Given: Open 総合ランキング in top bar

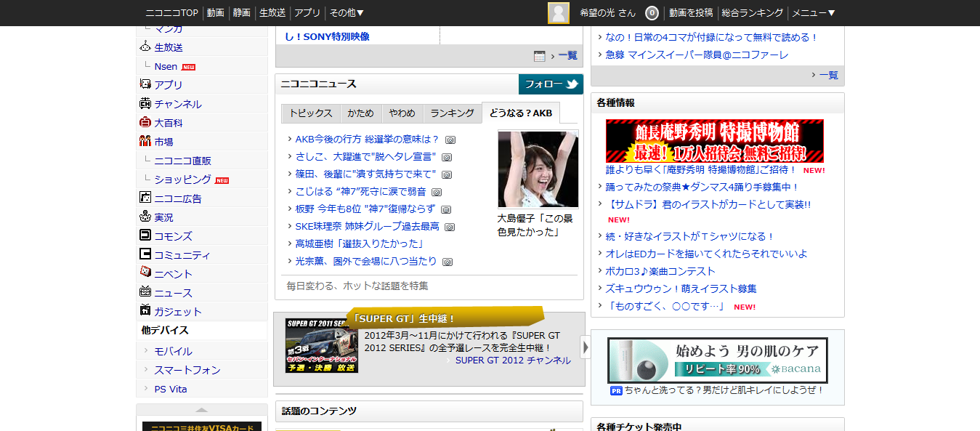Looking at the screenshot, I should (x=753, y=13).
